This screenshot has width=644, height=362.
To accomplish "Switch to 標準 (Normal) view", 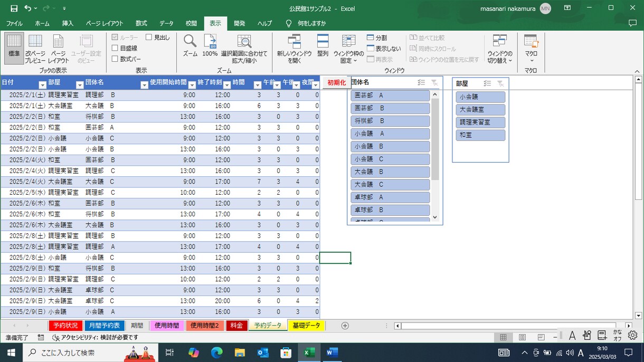I will [14, 48].
